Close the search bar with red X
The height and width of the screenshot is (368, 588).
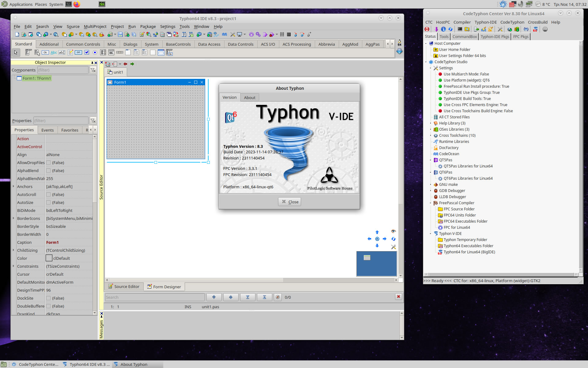(x=398, y=297)
